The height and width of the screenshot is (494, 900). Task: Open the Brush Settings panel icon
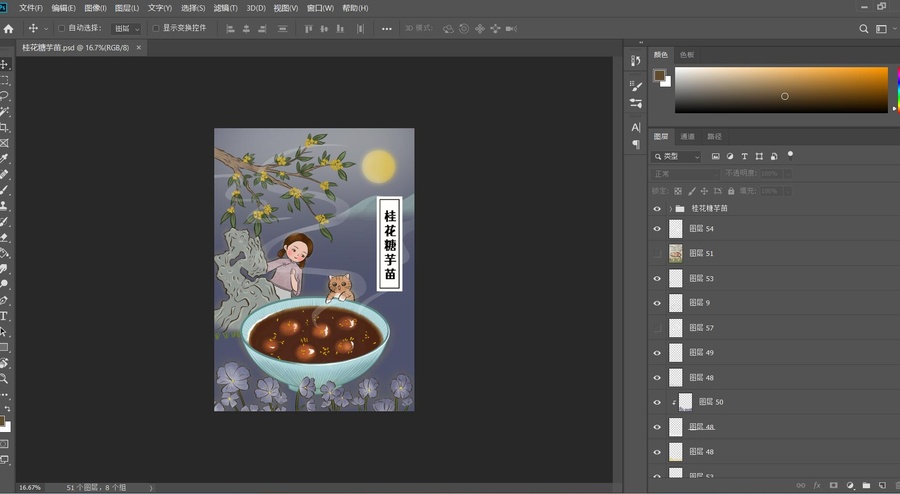click(x=635, y=86)
